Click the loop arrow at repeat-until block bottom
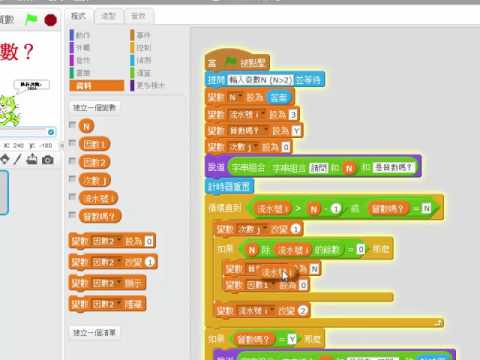 coord(438,322)
